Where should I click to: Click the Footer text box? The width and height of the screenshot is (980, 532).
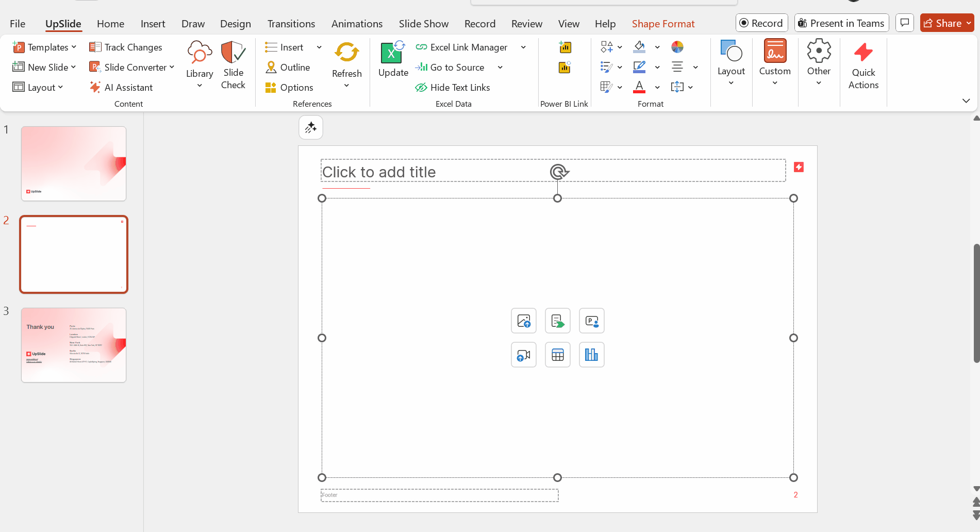tap(439, 495)
